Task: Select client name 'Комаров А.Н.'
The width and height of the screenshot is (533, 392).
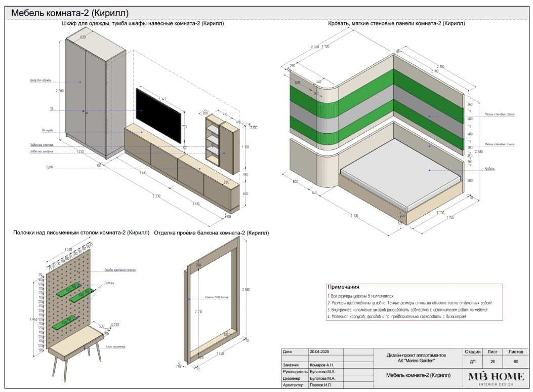Action: pos(321,365)
